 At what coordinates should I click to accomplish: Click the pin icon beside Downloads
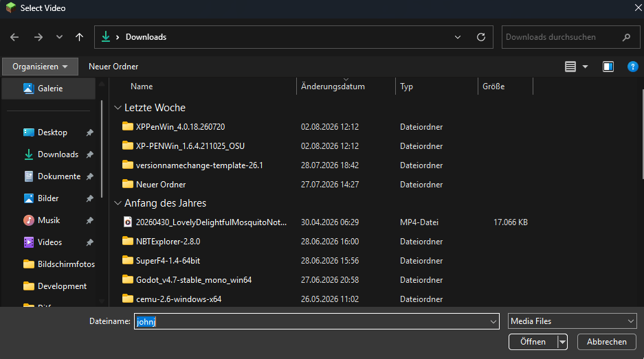click(x=89, y=154)
